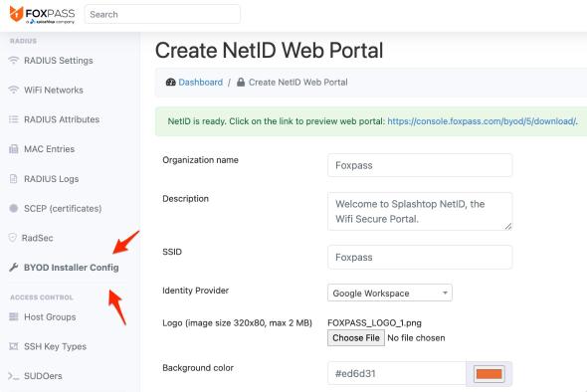This screenshot has height=392, width=587.
Task: Click into the top Search box
Action: click(x=162, y=14)
